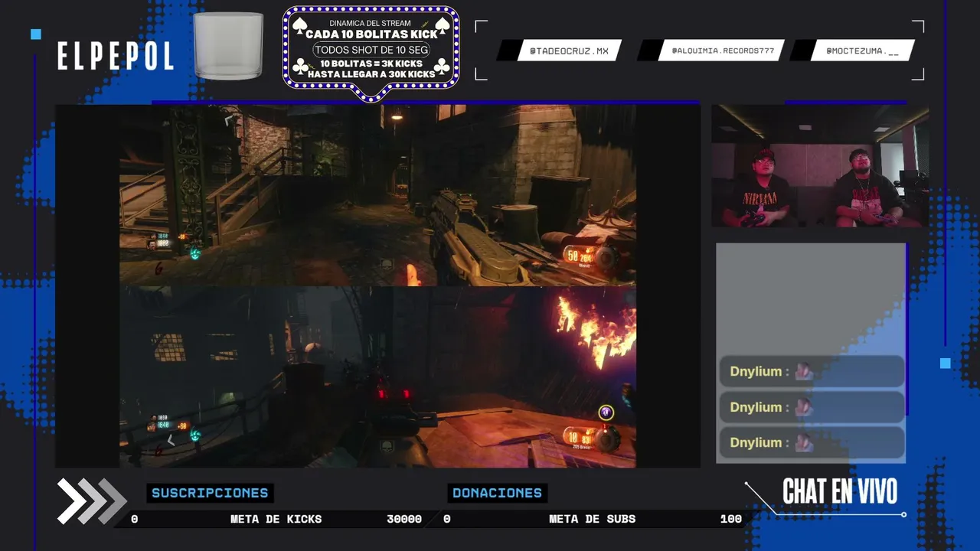The width and height of the screenshot is (980, 551).
Task: Click the skull icon in bottom gameplay screen
Action: [x=387, y=446]
